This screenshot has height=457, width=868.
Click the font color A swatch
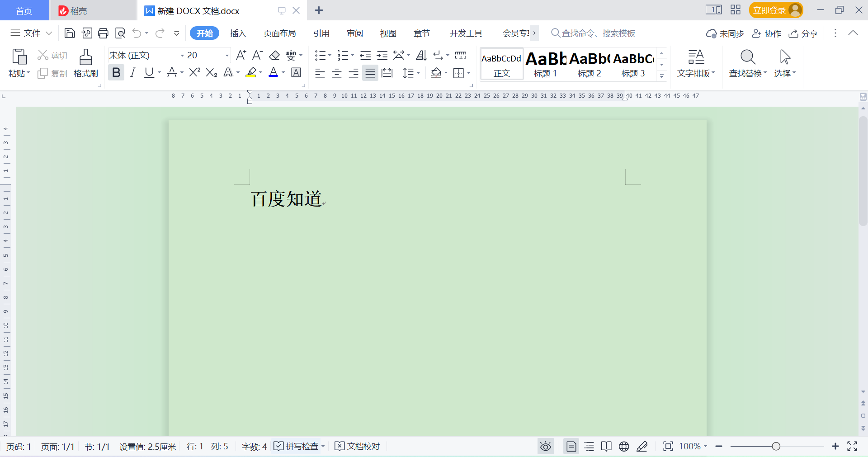click(274, 72)
